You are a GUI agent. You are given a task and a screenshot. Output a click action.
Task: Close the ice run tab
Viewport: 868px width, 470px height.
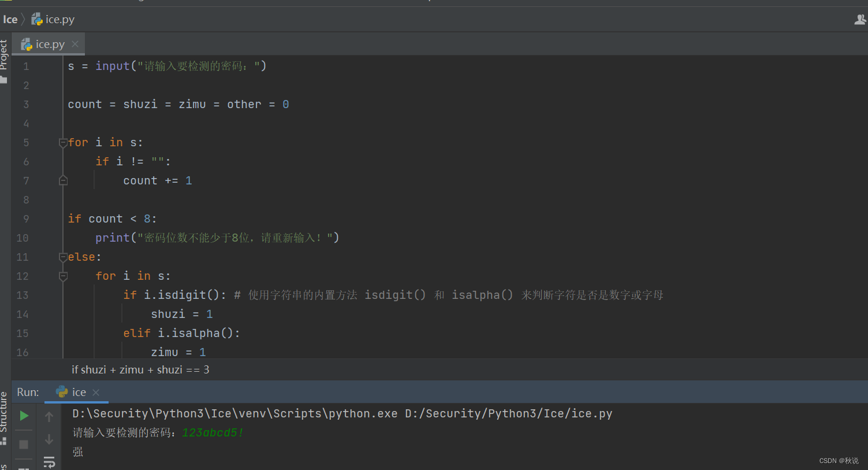coord(96,393)
